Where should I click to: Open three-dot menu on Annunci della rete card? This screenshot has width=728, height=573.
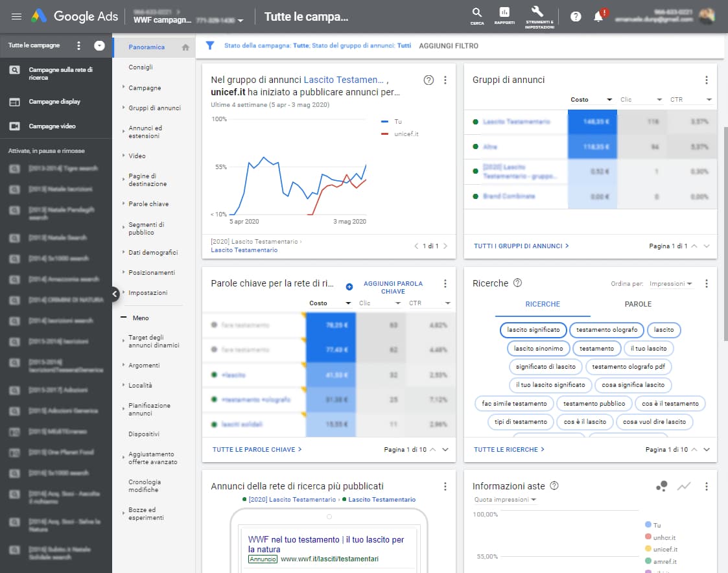point(445,487)
